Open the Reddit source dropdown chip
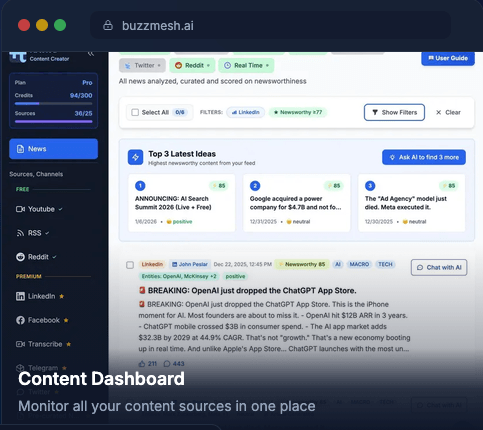The image size is (483, 430). click(x=192, y=65)
